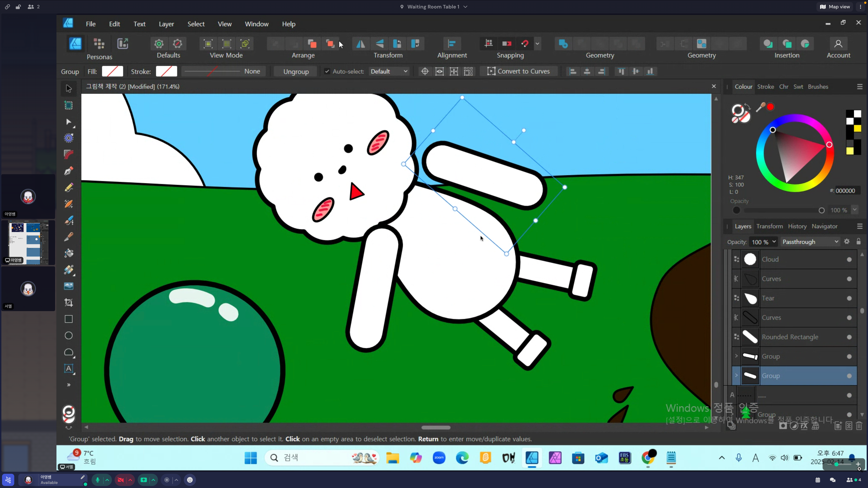Toggle visibility of Cloud layer
This screenshot has height=488, width=868.
pos(849,259)
